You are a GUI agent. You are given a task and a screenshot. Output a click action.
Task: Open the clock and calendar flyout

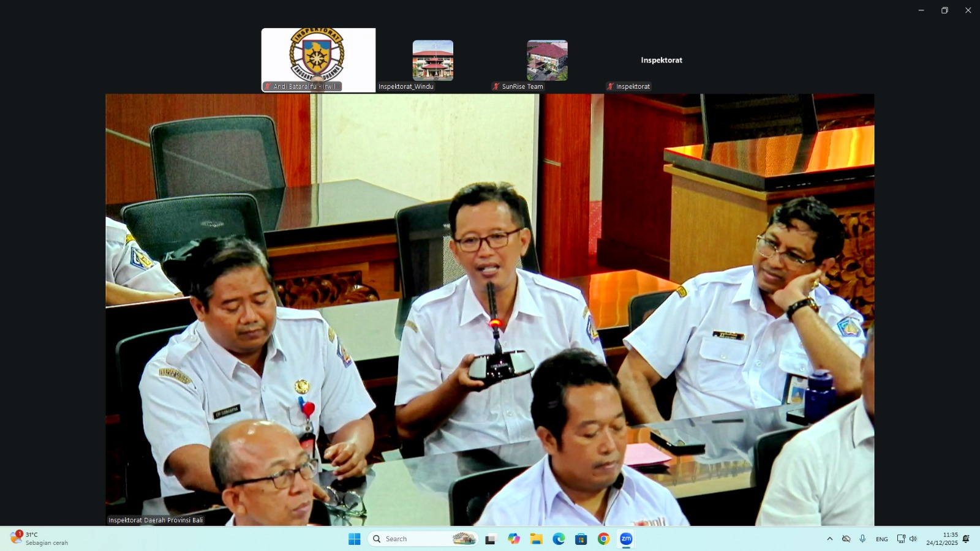tap(941, 539)
